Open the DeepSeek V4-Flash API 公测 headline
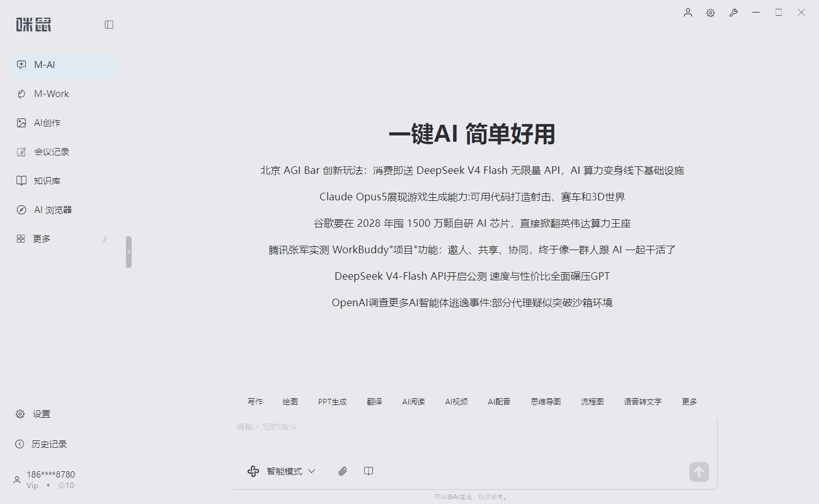The image size is (819, 504). click(x=472, y=276)
